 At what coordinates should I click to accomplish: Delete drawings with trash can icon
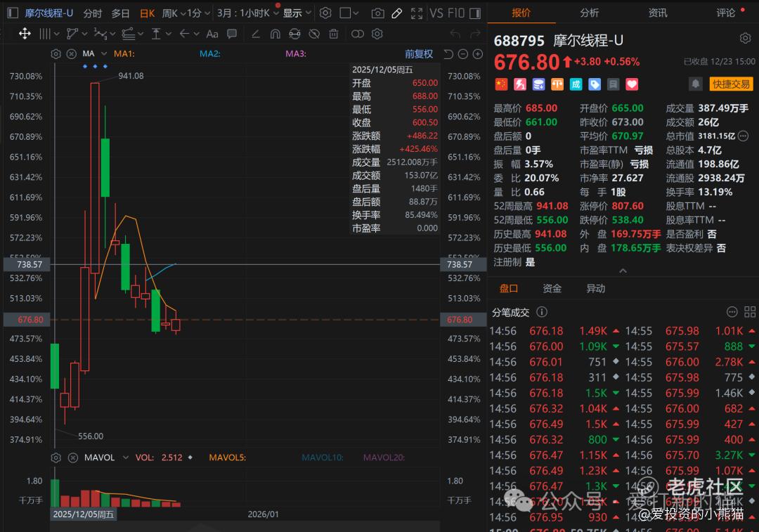point(334,34)
